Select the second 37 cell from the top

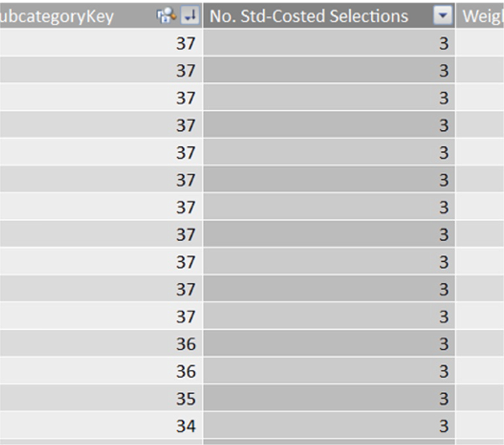pos(101,71)
